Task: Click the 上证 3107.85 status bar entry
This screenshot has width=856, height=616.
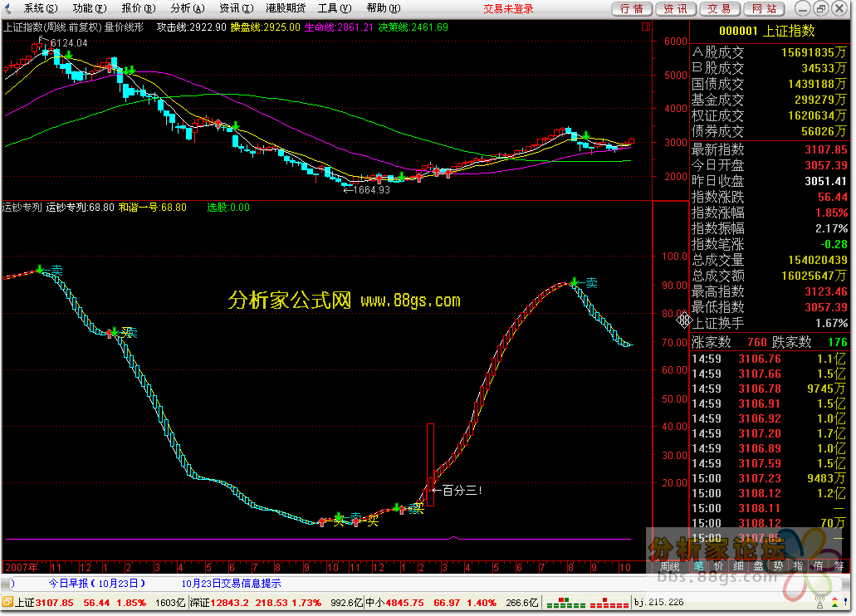Action: (x=44, y=603)
